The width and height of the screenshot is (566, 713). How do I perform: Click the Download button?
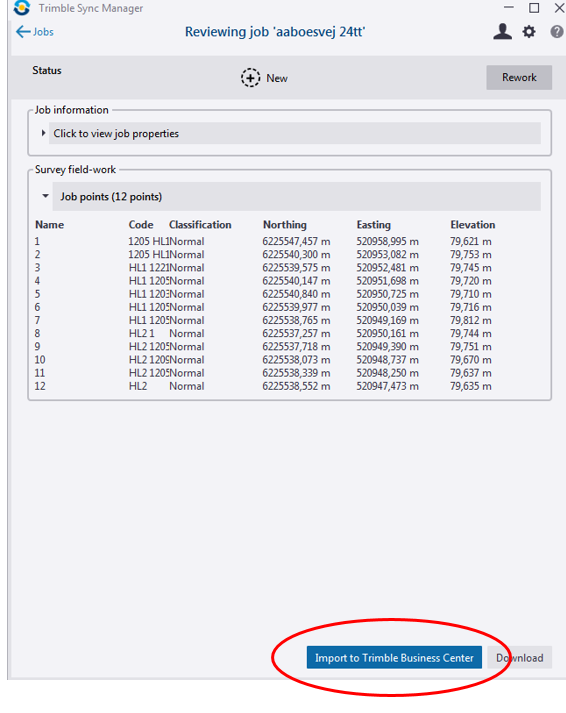tap(520, 658)
